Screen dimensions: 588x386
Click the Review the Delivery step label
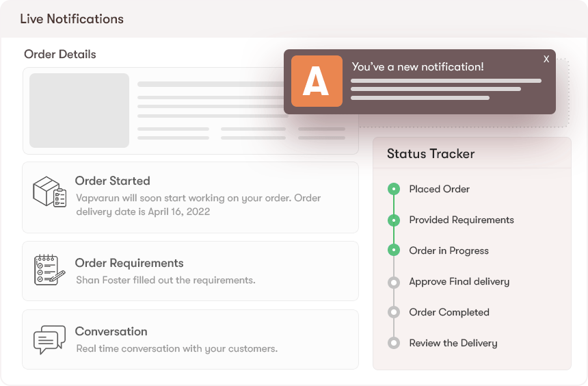click(453, 343)
